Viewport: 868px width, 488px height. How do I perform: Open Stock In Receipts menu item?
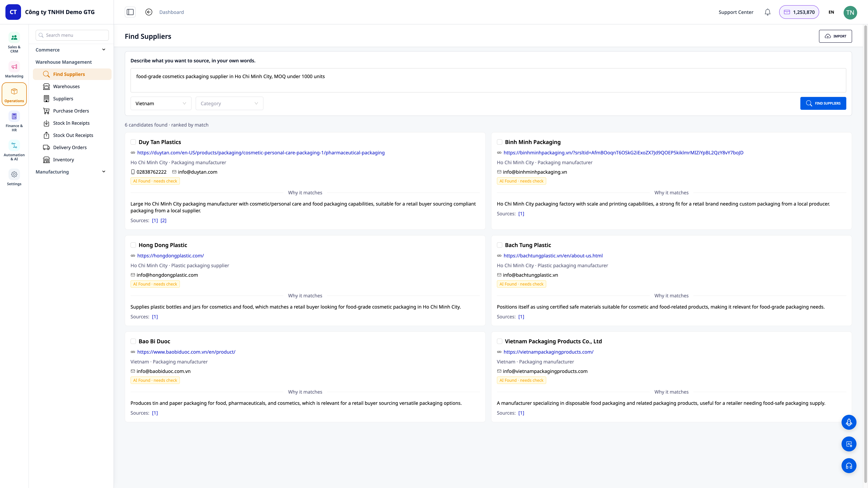[x=72, y=123]
